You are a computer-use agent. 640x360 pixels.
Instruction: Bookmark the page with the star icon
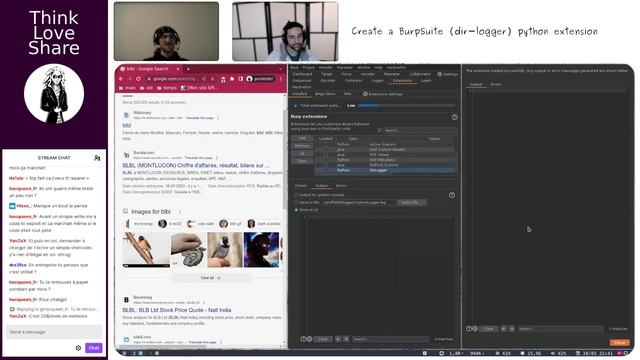(212, 79)
